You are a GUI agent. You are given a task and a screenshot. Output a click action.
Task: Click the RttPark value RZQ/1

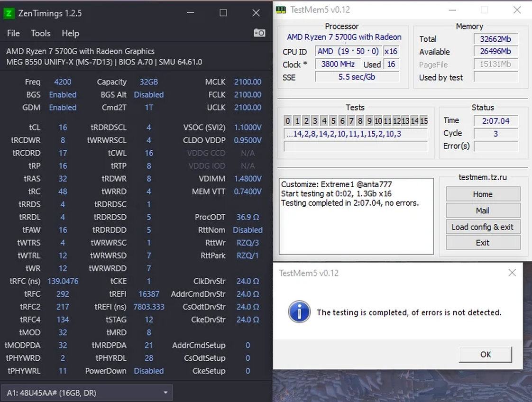pos(248,256)
